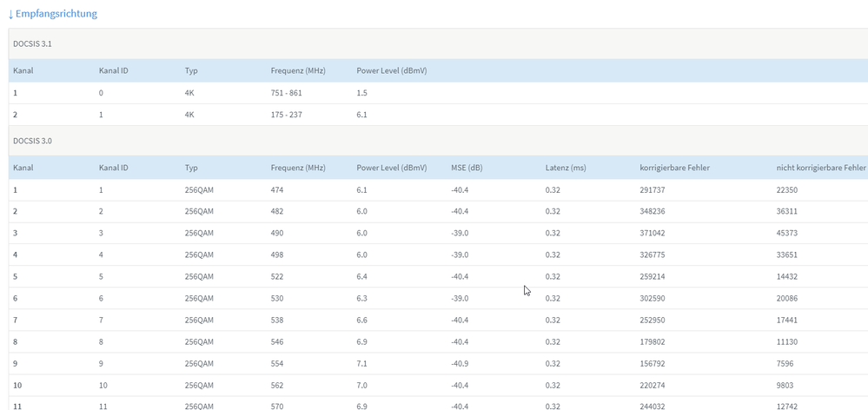Select frequency 546 cell

[277, 342]
